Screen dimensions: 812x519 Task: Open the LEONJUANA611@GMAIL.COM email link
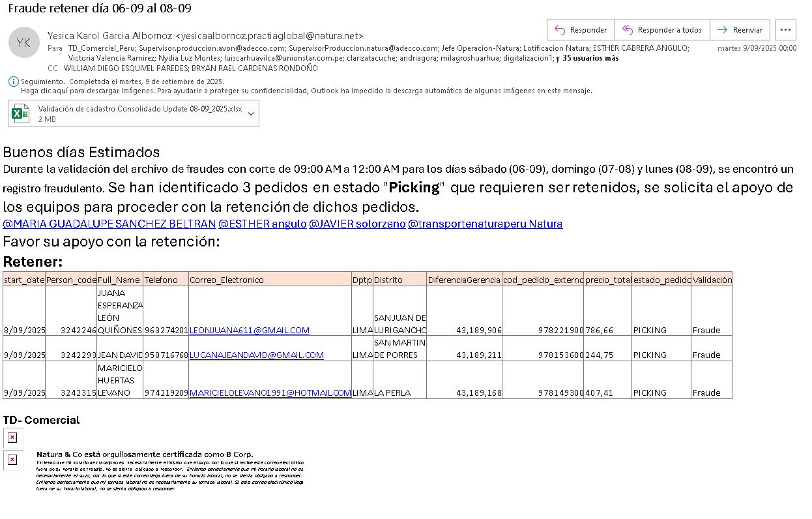249,331
